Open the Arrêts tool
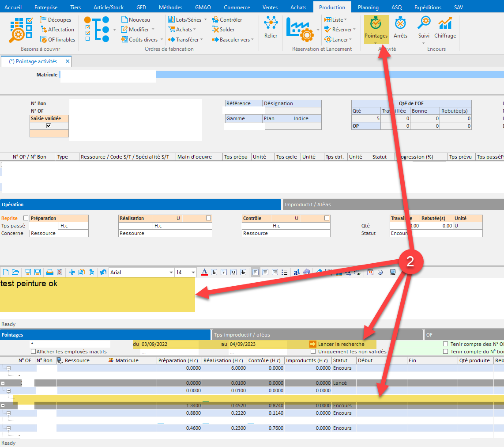This screenshot has height=447, width=504. [x=400, y=28]
